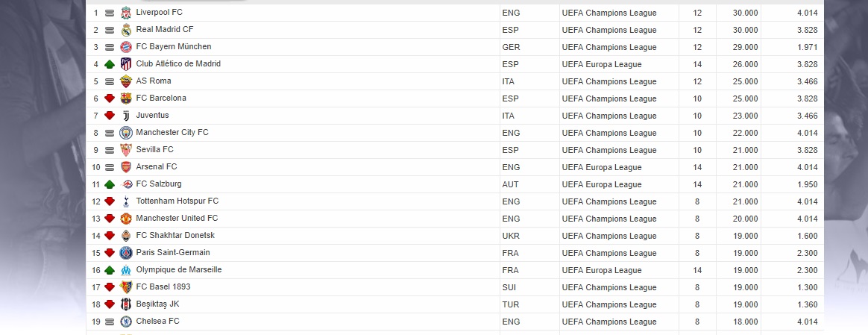The width and height of the screenshot is (868, 335).
Task: Click the Manchester City FC badge
Action: (x=126, y=133)
